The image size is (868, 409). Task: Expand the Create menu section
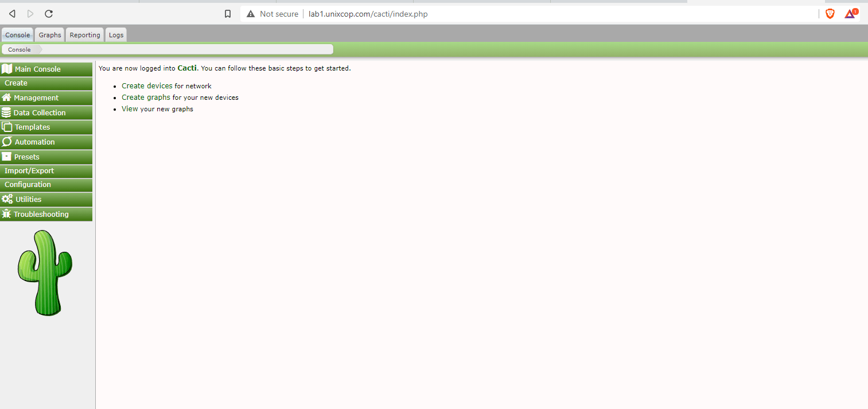click(x=46, y=83)
